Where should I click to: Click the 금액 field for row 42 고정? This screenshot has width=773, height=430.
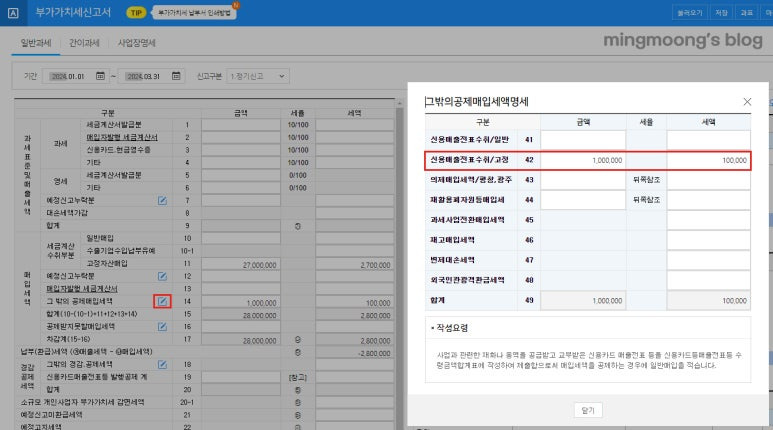[583, 160]
